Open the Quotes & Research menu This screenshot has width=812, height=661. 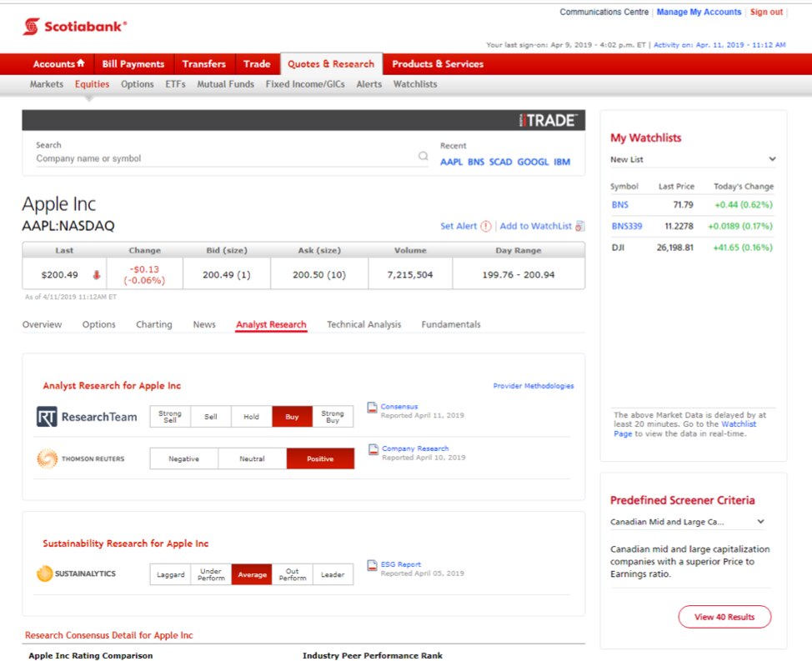click(x=331, y=63)
